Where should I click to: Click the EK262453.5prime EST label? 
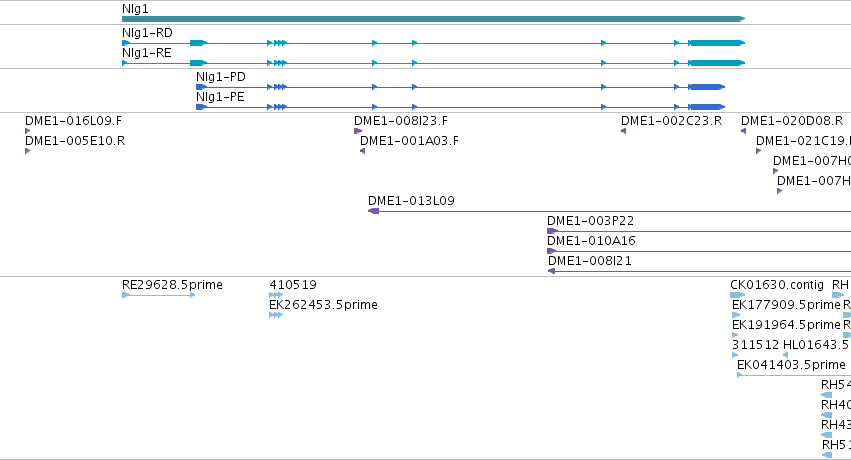(323, 305)
